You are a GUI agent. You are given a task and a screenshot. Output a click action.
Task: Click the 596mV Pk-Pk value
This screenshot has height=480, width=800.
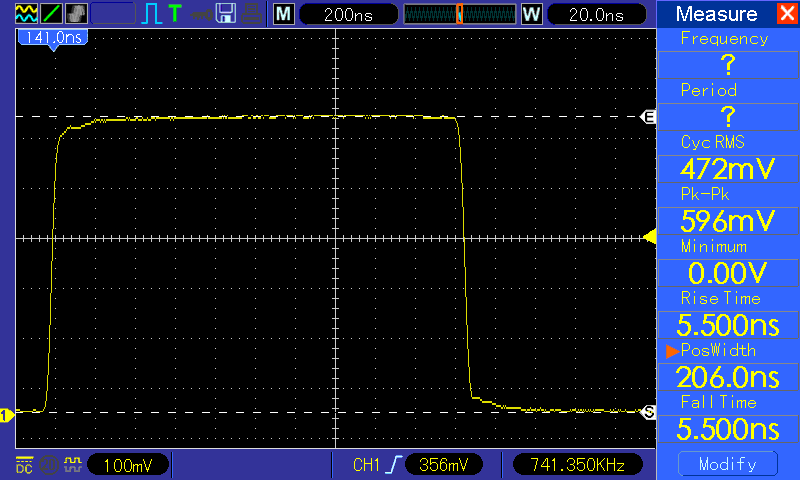point(728,221)
